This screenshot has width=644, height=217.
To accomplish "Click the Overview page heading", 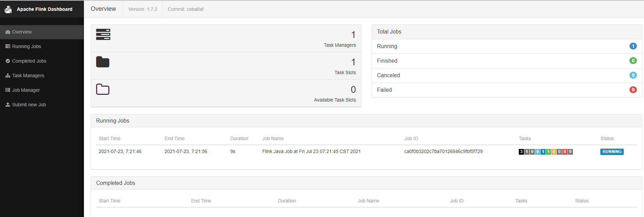I will pyautogui.click(x=103, y=9).
